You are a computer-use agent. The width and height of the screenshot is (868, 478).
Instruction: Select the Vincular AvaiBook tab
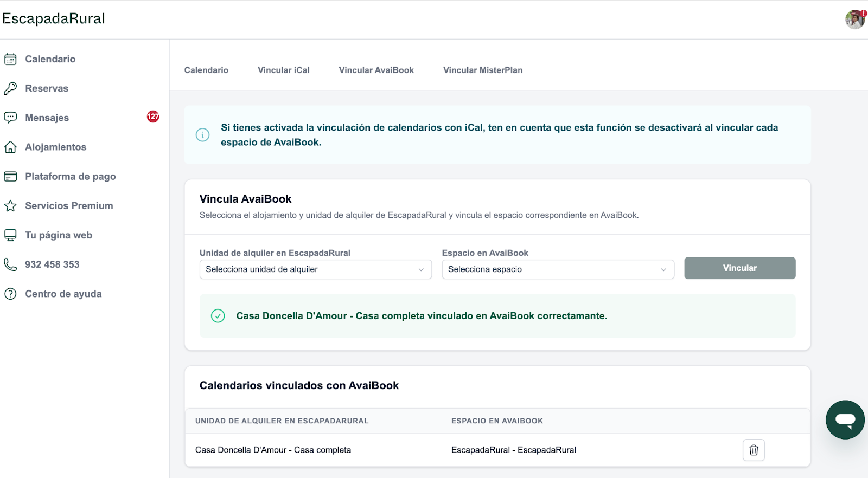376,70
